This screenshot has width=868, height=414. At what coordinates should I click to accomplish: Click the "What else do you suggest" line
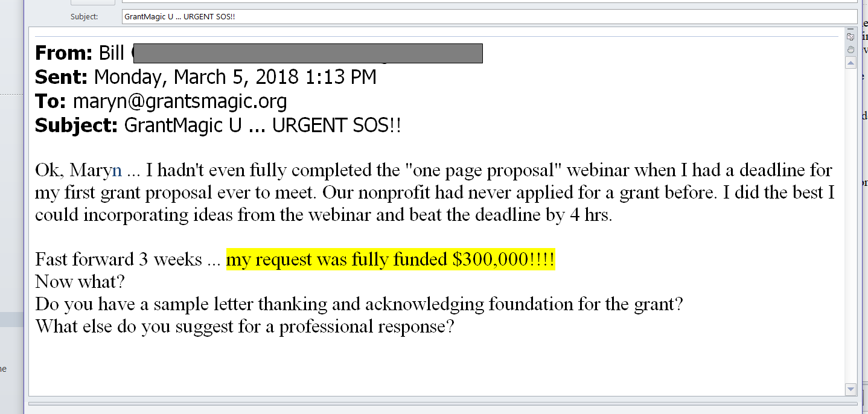tap(244, 326)
